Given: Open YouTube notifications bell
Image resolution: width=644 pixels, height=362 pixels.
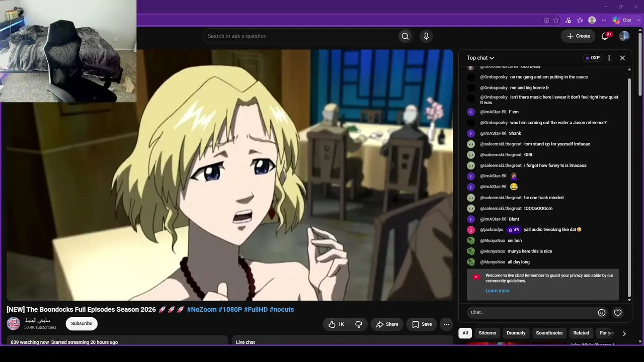Looking at the screenshot, I should click(x=605, y=36).
